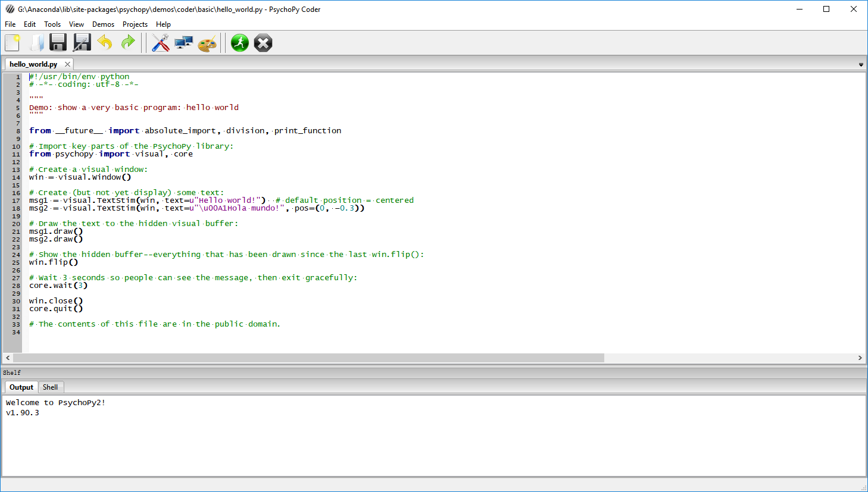The height and width of the screenshot is (492, 868).
Task: Click the 'Demo: show a very basic program' docstring
Action: coord(134,108)
